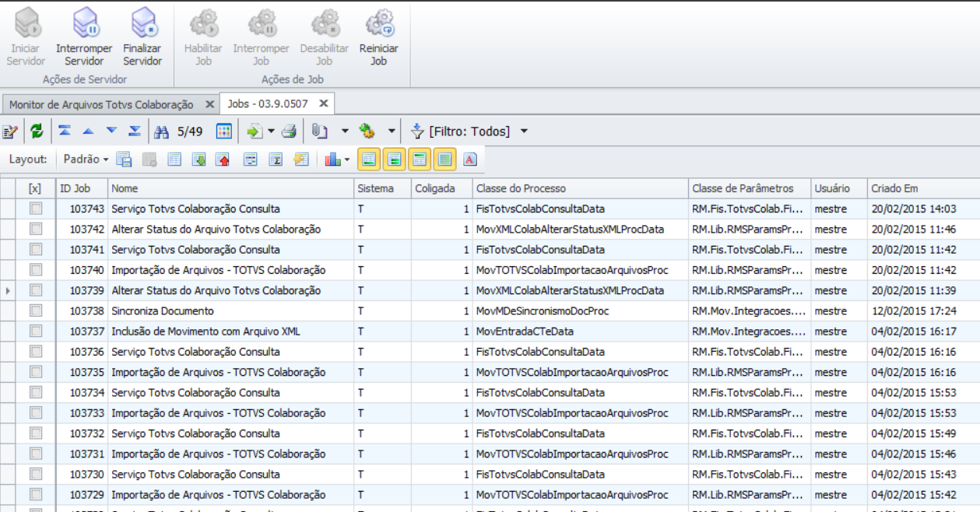Viewport: 980px width, 512px height.
Task: Click the green down arrow layout icon
Action: (199, 160)
